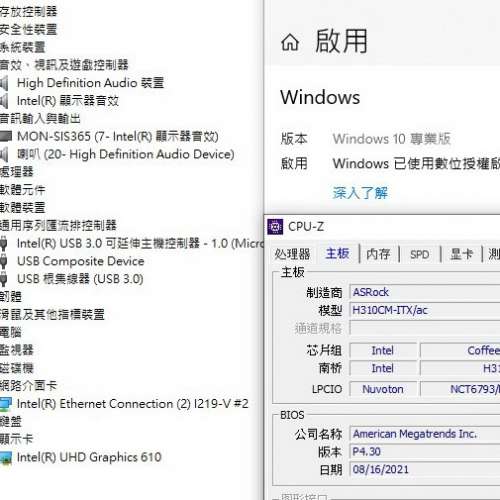The image size is (500, 500).
Task: Select speaker icon for High Definition Audio 装置
Action: coord(4,83)
